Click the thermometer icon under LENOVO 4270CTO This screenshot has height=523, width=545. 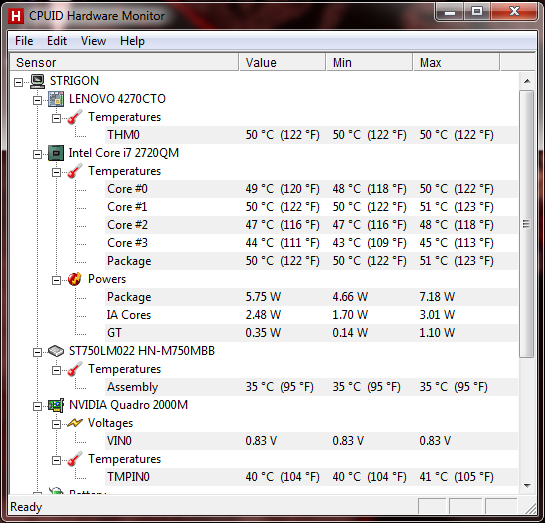click(x=75, y=117)
